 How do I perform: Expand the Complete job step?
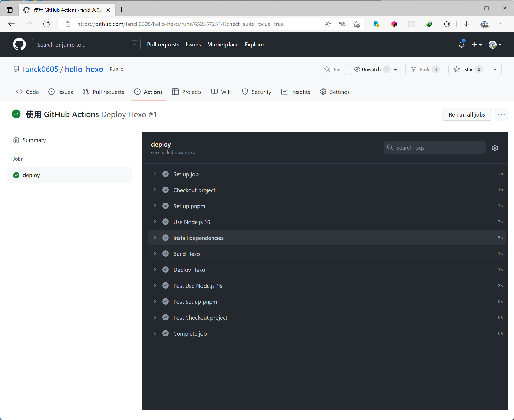(x=327, y=333)
